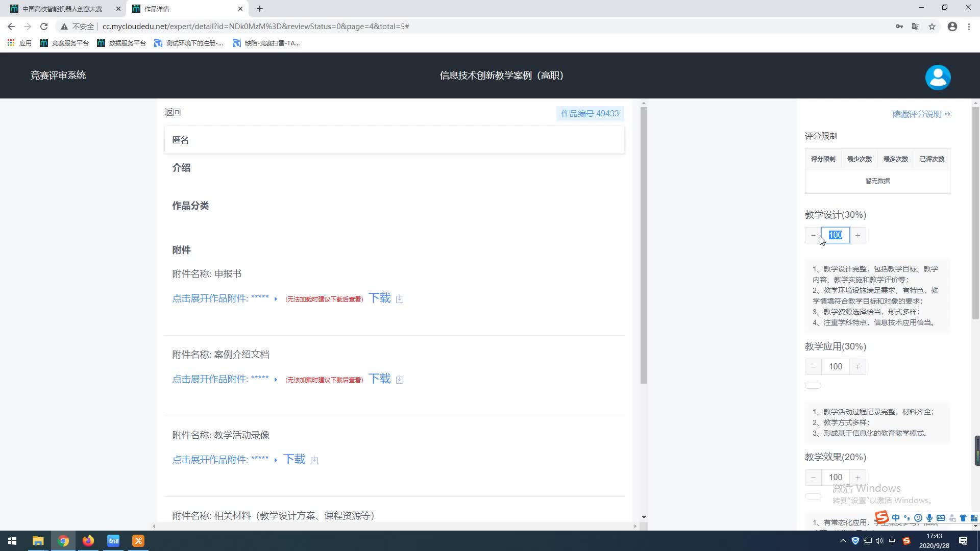
Task: Open 测试环境下的注册 bookmark
Action: click(x=189, y=43)
